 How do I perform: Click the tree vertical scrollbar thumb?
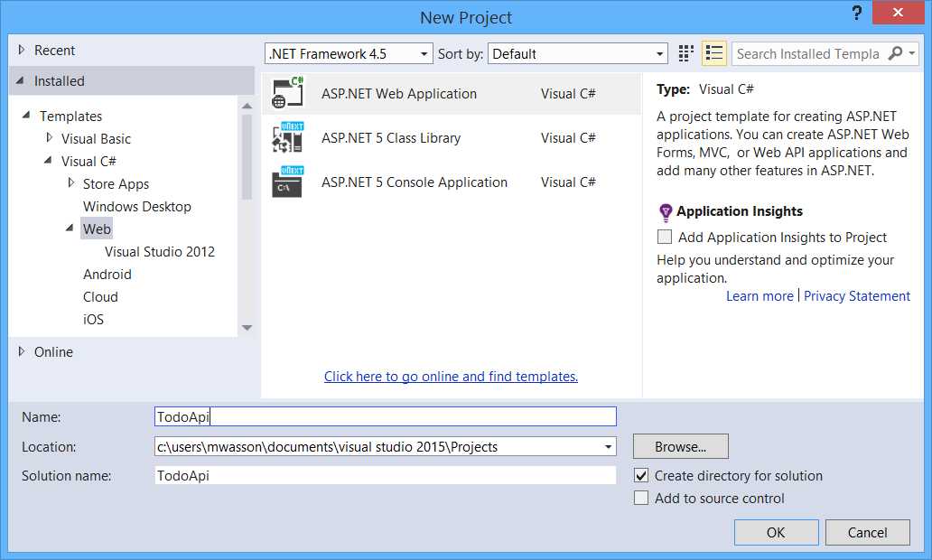[x=247, y=157]
